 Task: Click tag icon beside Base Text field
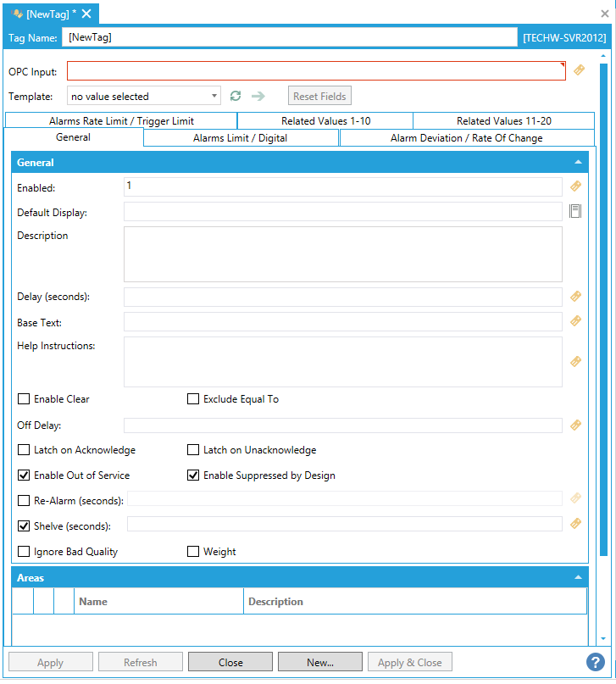point(575,321)
